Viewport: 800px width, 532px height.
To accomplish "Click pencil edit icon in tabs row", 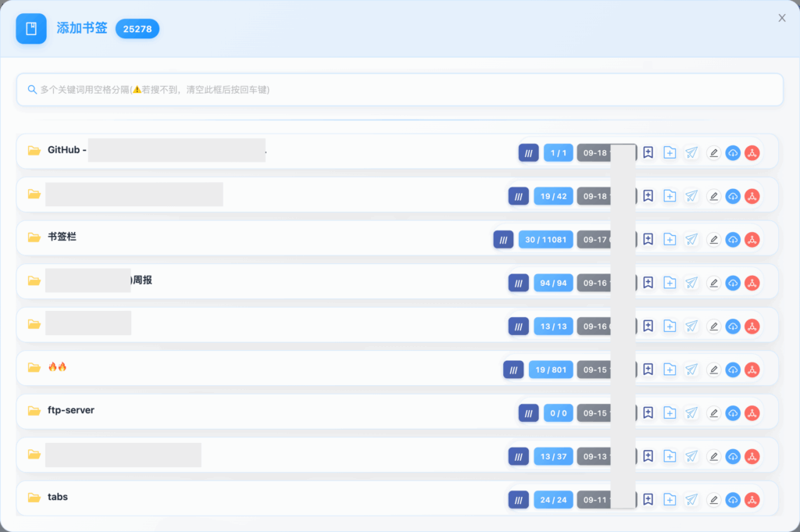I will pyautogui.click(x=712, y=499).
